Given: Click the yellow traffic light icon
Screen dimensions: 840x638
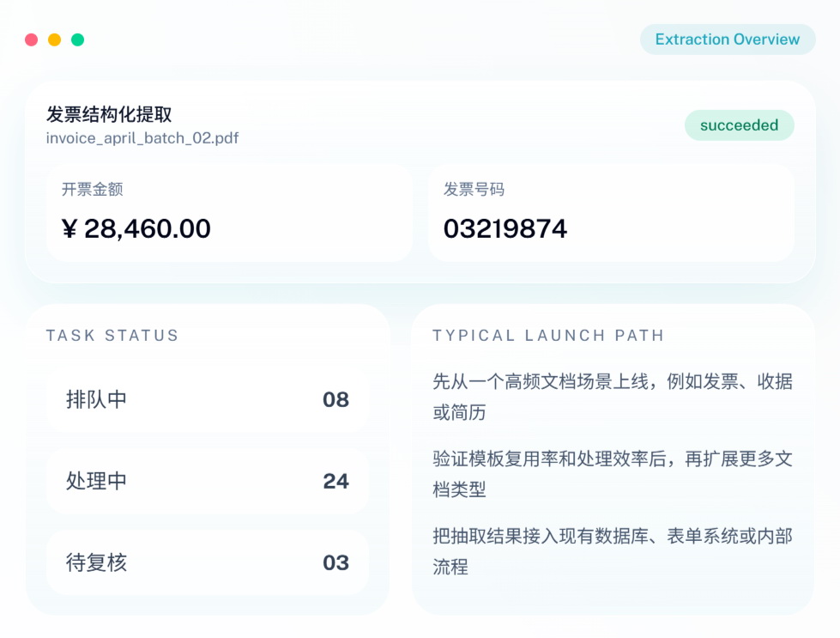Looking at the screenshot, I should [57, 39].
